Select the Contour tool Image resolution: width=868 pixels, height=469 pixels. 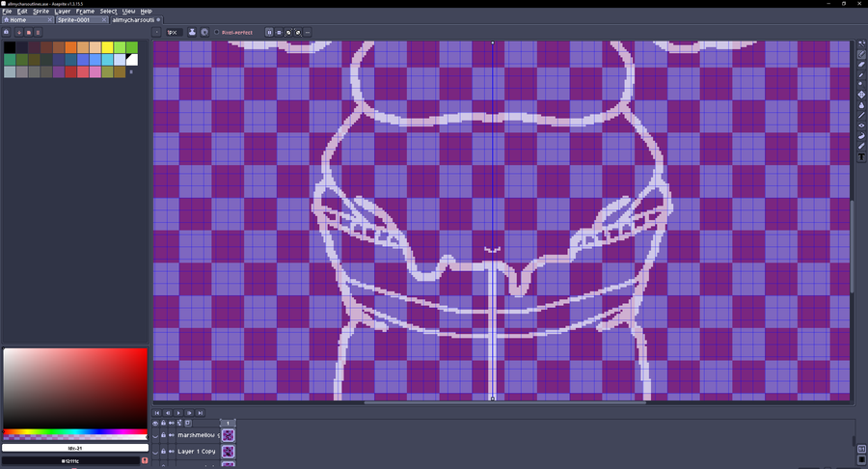(861, 136)
